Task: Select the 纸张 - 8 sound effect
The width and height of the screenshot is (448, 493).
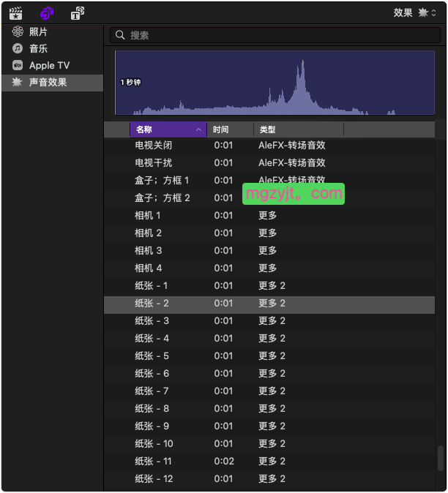Action: pos(269,409)
